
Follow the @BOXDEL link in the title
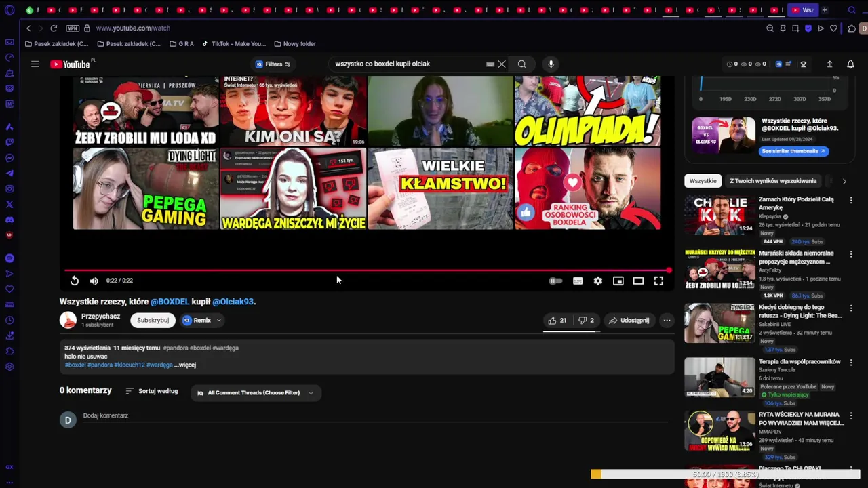[170, 302]
